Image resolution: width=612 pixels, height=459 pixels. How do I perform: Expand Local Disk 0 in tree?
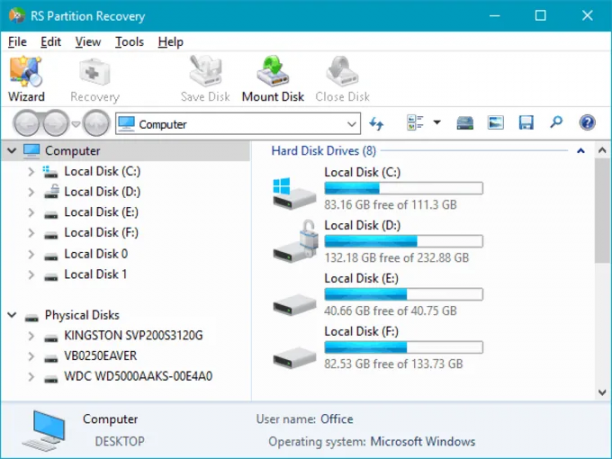click(31, 254)
